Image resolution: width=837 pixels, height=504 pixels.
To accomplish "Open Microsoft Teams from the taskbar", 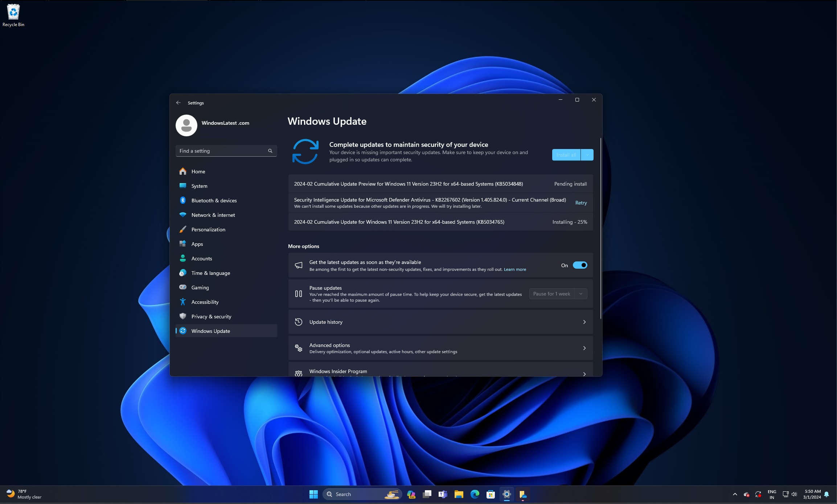I will [443, 494].
